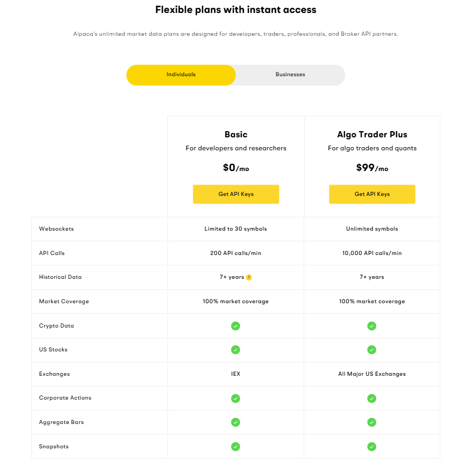
Task: Click the Market Coverage row label
Action: tap(64, 302)
